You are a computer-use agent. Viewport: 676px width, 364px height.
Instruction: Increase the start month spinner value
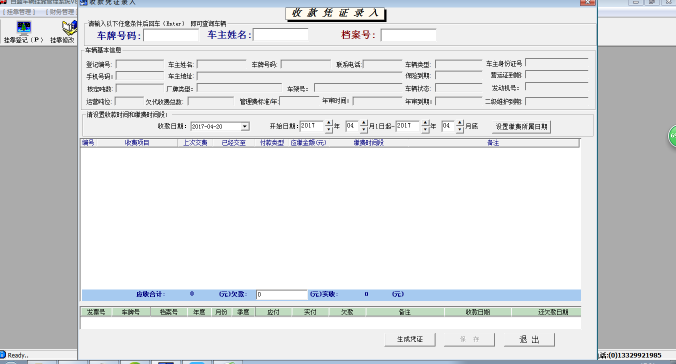[364, 123]
